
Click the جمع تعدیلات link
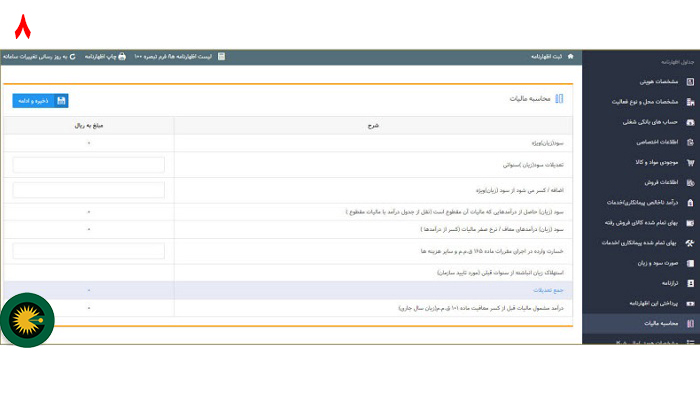pos(548,290)
